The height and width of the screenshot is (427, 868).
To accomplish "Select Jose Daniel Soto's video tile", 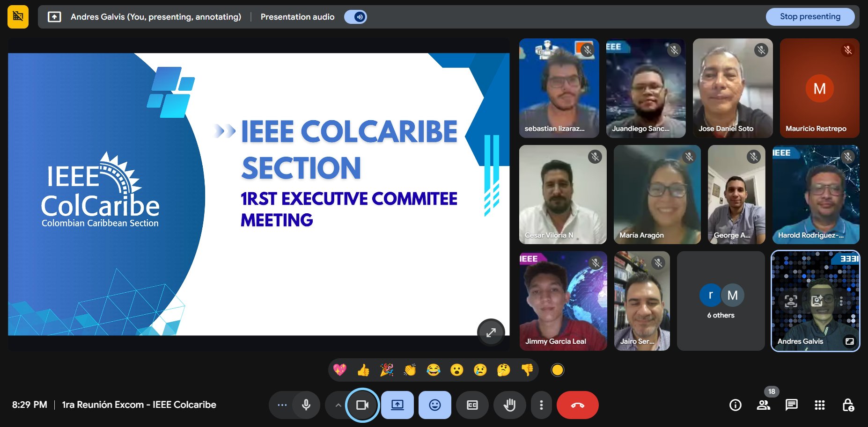I will pyautogui.click(x=733, y=88).
